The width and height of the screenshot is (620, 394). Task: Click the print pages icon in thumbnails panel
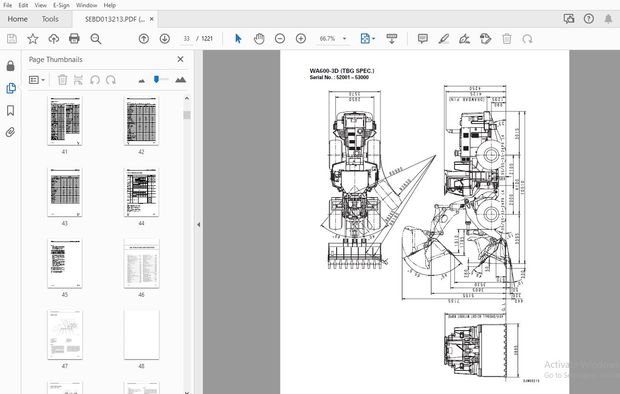coord(78,80)
